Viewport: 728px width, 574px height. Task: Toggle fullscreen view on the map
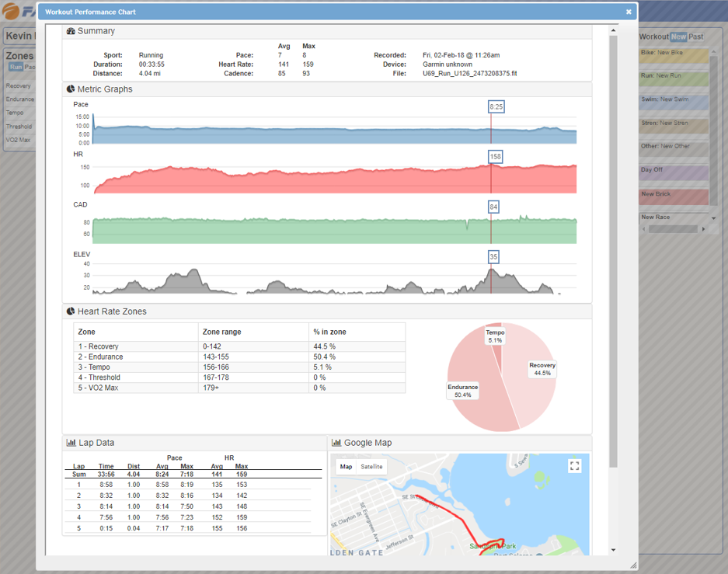574,466
